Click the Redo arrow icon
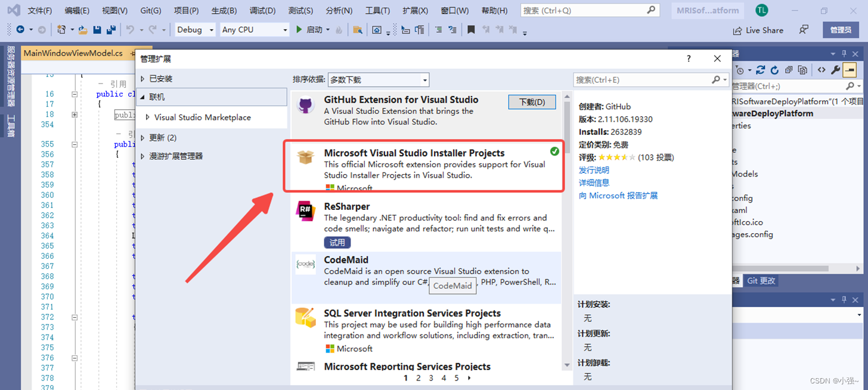Viewport: 868px width, 390px height. [153, 30]
